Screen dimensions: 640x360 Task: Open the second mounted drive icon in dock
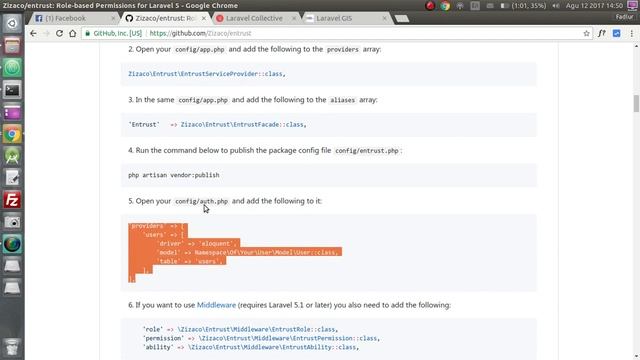[x=12, y=288]
